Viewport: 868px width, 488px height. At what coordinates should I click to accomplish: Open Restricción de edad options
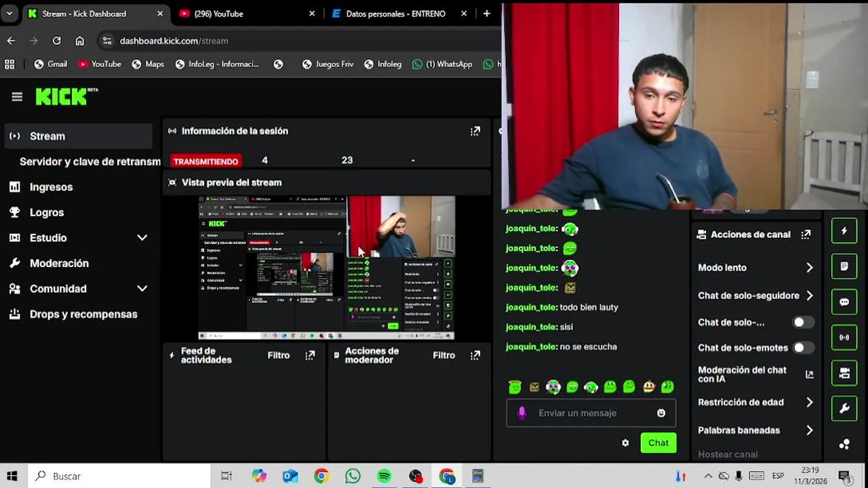tap(756, 402)
